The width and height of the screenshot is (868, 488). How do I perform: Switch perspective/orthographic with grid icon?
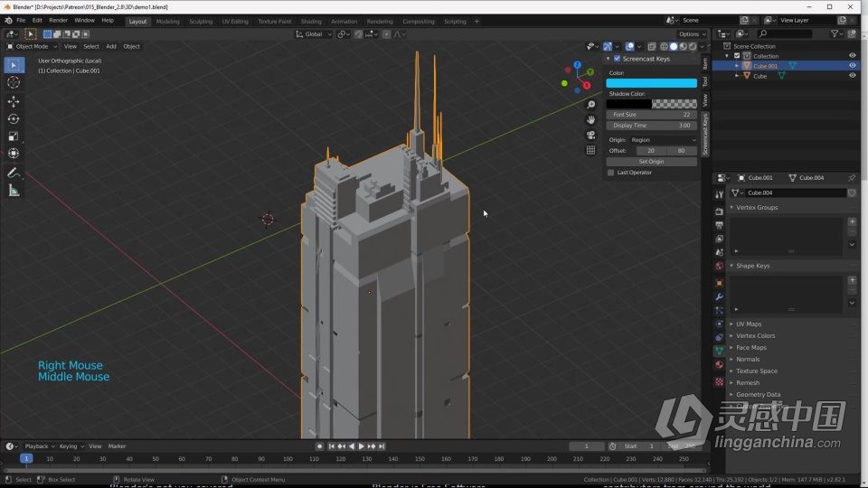click(590, 150)
